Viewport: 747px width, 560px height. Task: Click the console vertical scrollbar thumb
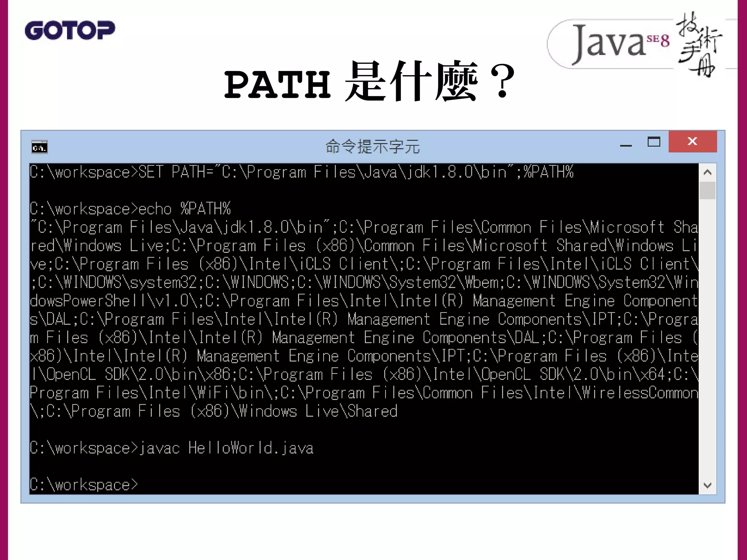[708, 190]
